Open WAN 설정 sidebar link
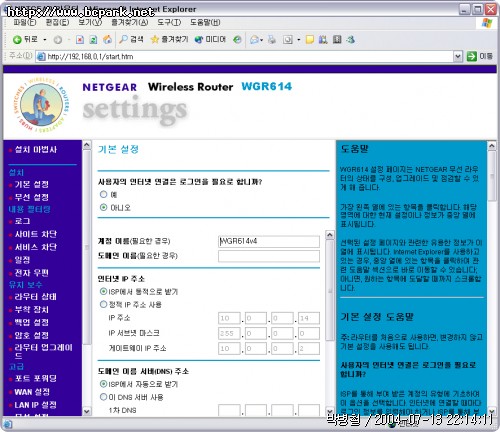This screenshot has width=500, height=432. (32, 392)
